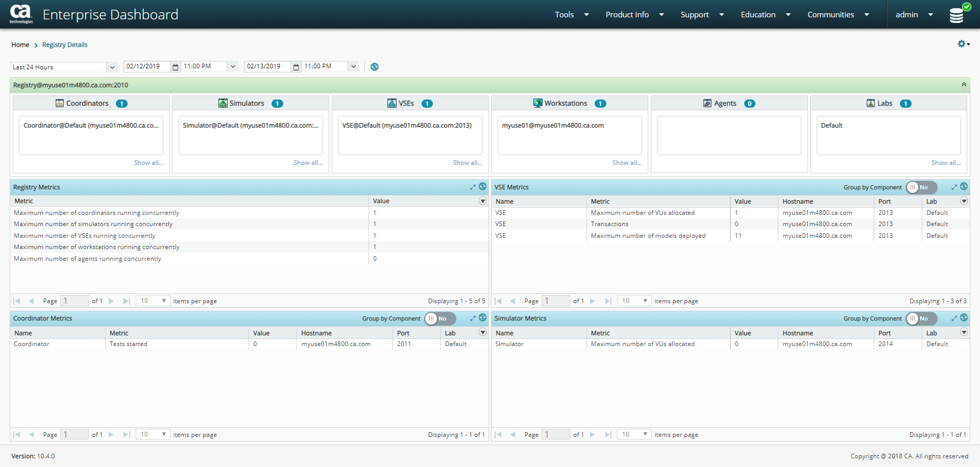Click page number field in Registry Metrics
Screen dimensions: 980x467
point(75,301)
